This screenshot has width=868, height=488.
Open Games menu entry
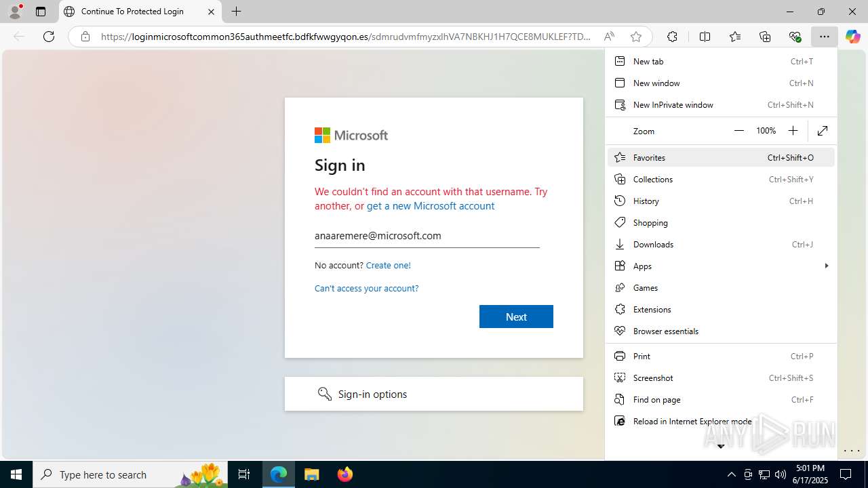click(x=721, y=287)
